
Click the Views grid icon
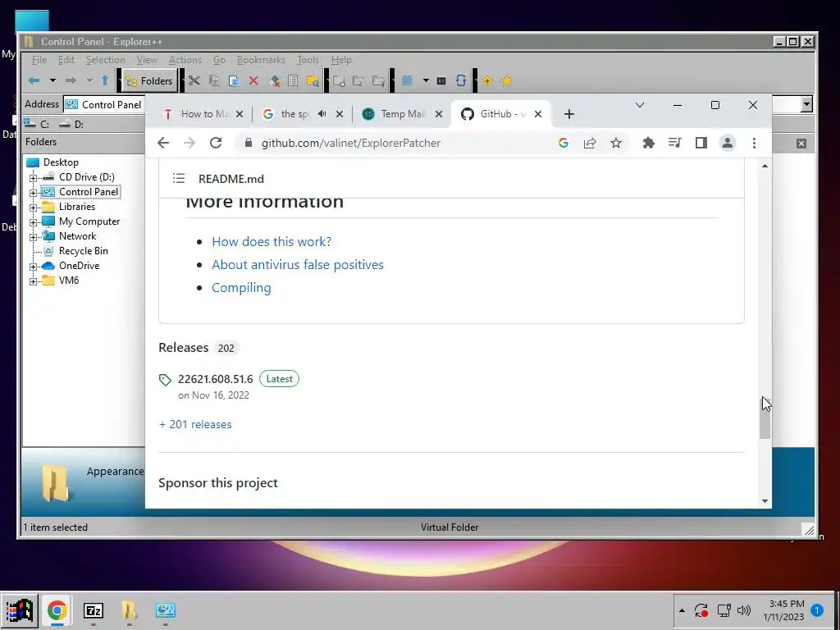pos(407,81)
